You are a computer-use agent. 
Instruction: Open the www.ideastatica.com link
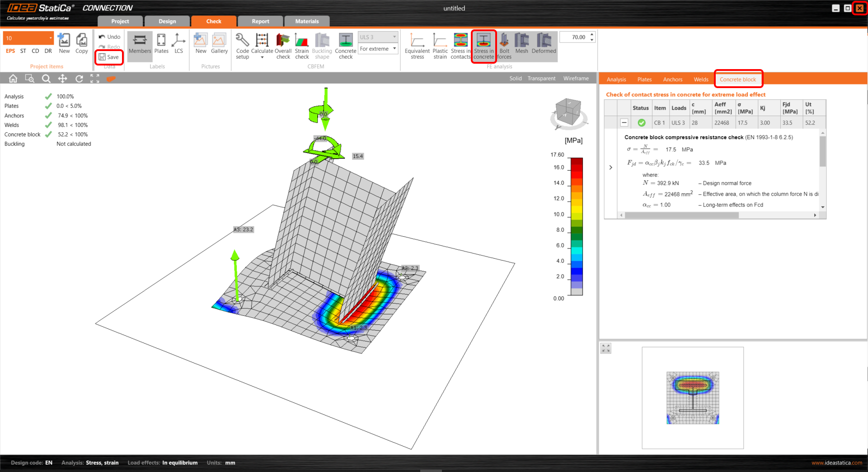[836, 463]
